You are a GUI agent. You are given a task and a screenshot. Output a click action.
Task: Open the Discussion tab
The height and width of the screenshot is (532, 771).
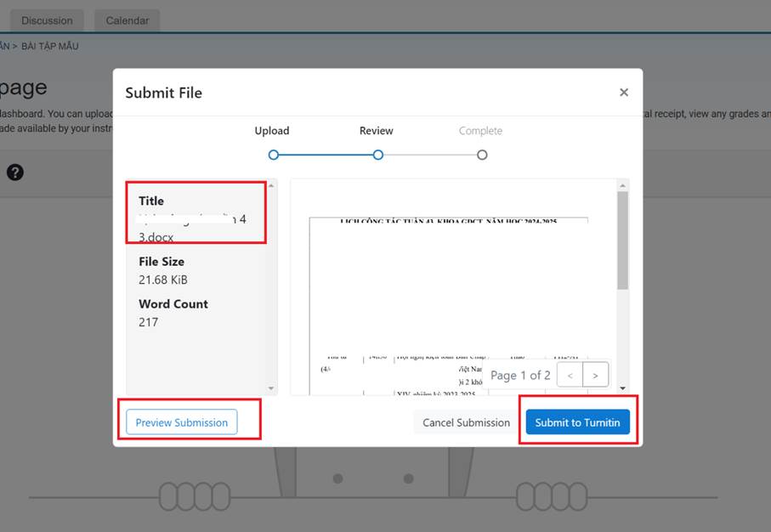[x=48, y=20]
